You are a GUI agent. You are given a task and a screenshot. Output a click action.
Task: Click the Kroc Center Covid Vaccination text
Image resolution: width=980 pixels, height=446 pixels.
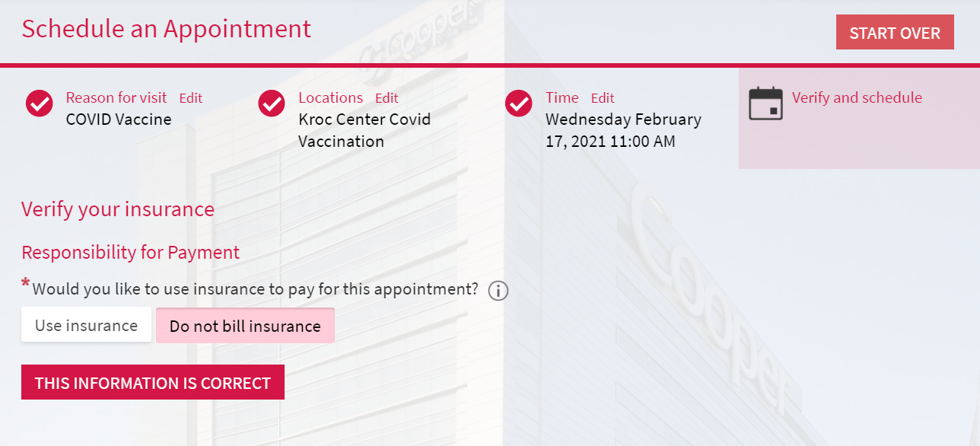tap(364, 130)
